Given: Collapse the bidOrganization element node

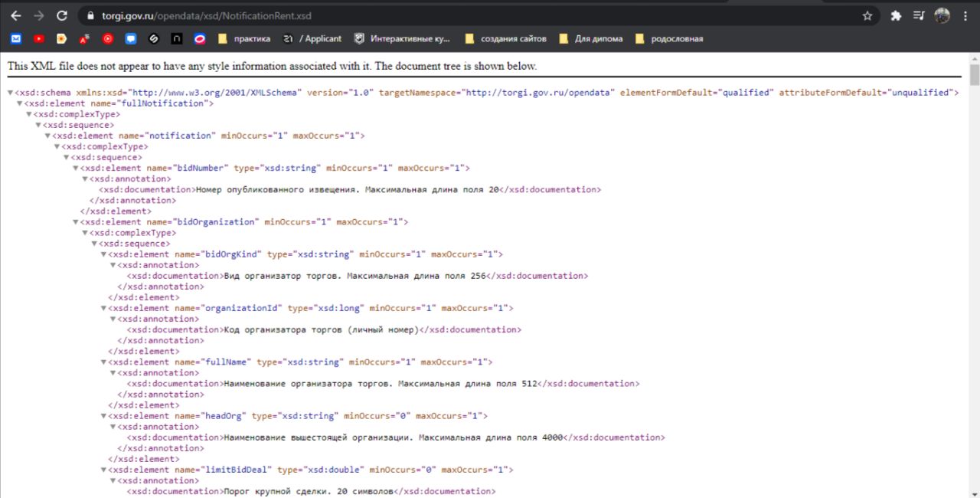Looking at the screenshot, I should pos(76,222).
